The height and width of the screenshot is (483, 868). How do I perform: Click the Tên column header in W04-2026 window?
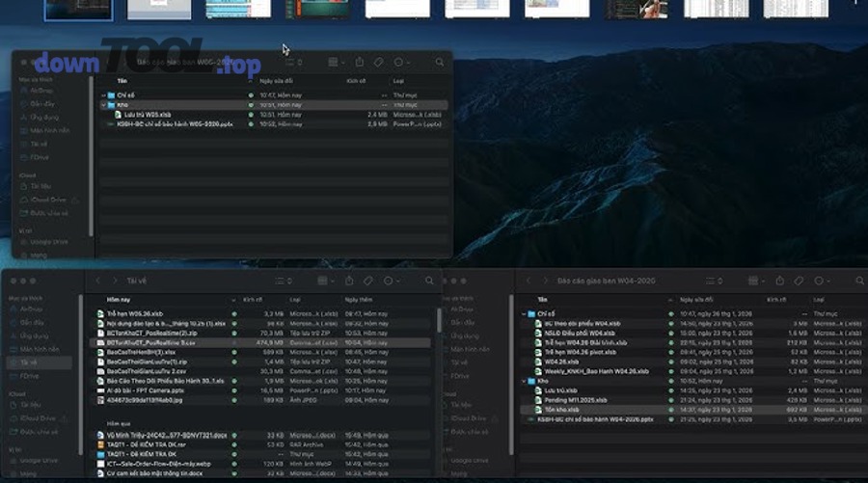[542, 299]
